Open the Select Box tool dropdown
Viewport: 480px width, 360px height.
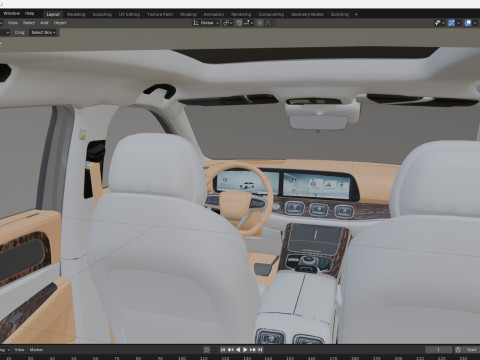[x=43, y=32]
